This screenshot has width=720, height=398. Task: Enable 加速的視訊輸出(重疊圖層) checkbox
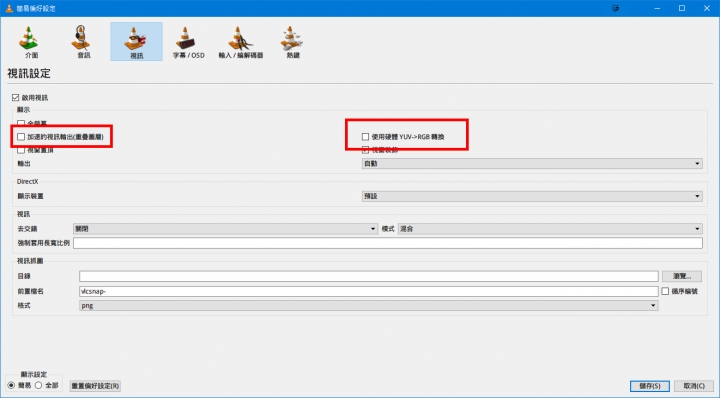(21, 137)
